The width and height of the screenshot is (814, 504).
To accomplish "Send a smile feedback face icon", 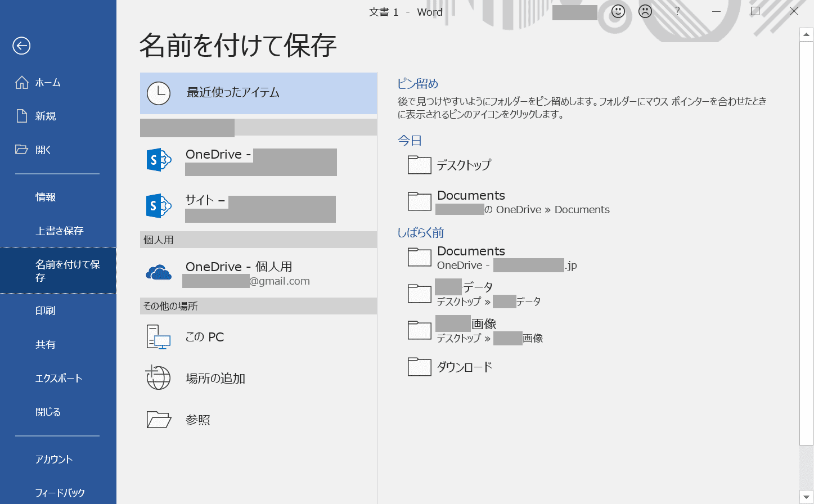I will 618,11.
